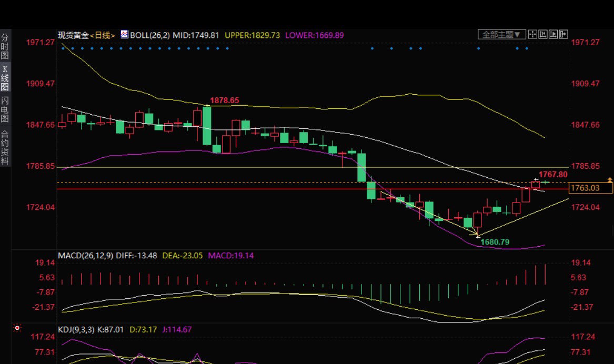This screenshot has height=364, width=614.
Task: Click the MACD(26,12,9) indicator label
Action: pos(85,256)
